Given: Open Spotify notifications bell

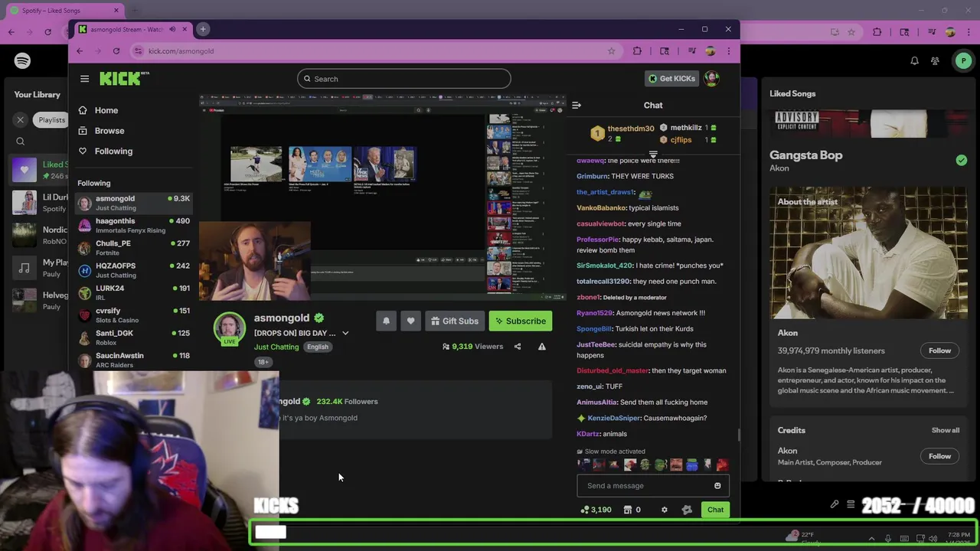Looking at the screenshot, I should [914, 60].
